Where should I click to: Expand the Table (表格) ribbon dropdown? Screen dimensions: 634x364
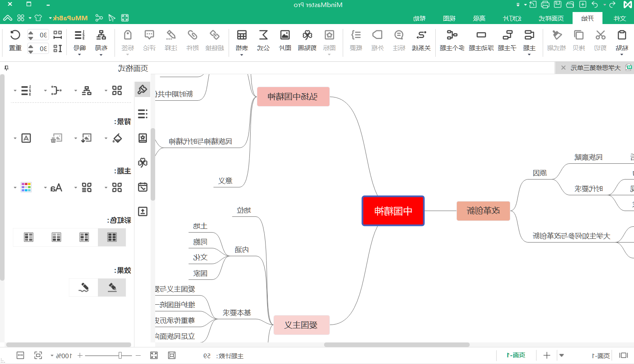pyautogui.click(x=241, y=55)
